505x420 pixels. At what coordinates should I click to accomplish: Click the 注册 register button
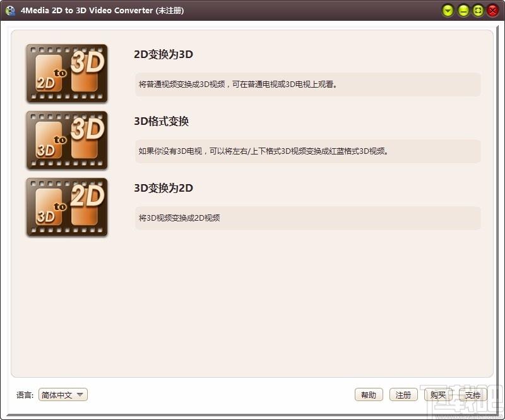tap(403, 395)
